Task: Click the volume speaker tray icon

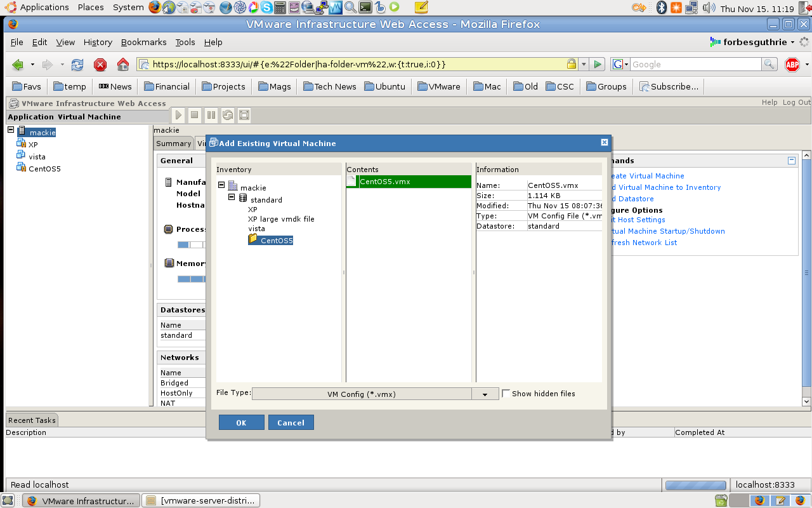Action: pos(709,8)
